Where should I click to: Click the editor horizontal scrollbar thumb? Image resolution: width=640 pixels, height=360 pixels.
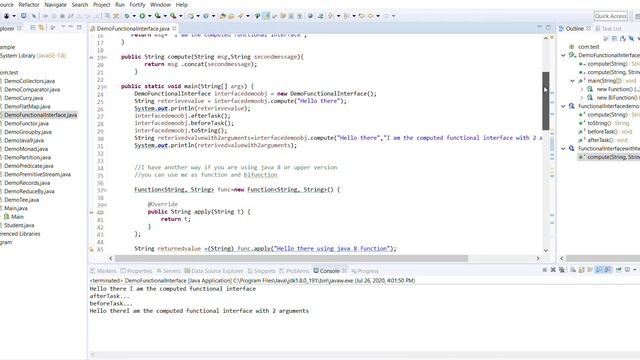291,258
